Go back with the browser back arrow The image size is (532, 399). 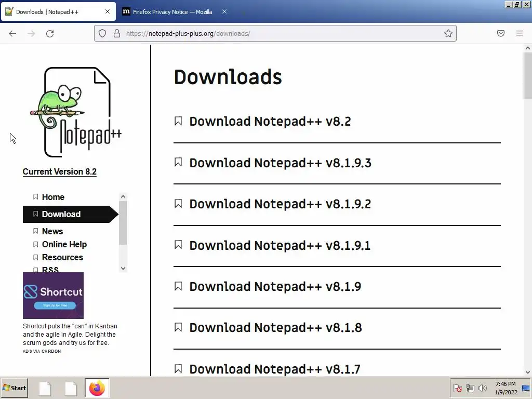pos(12,33)
